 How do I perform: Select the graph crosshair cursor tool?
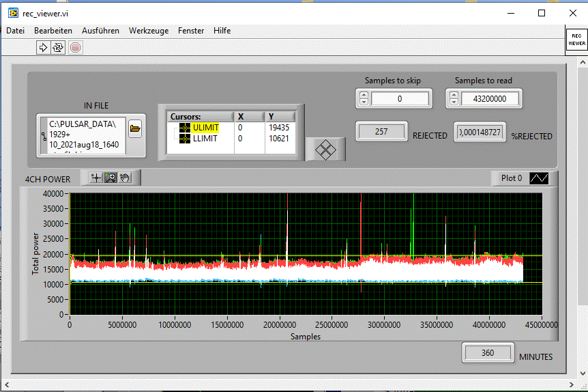click(96, 178)
